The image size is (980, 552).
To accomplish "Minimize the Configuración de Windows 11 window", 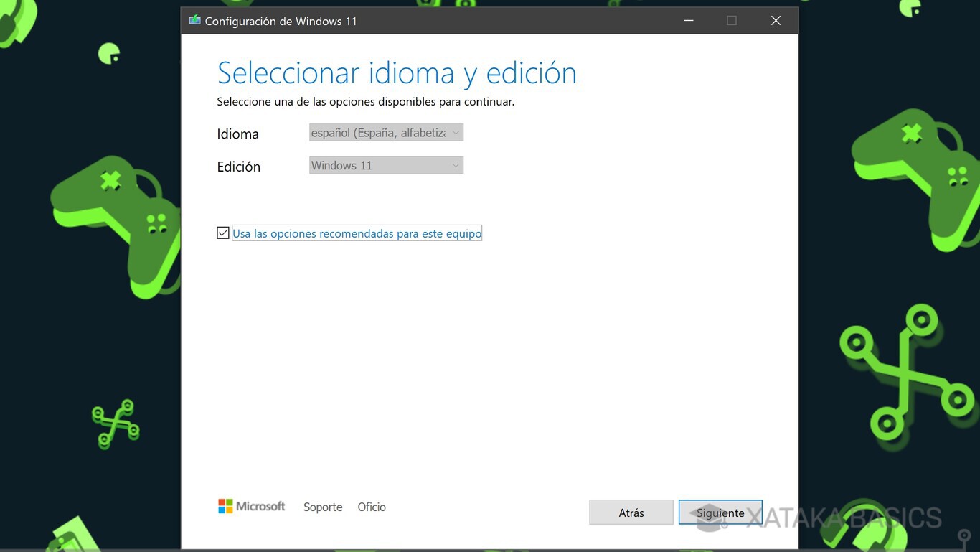I will [688, 20].
